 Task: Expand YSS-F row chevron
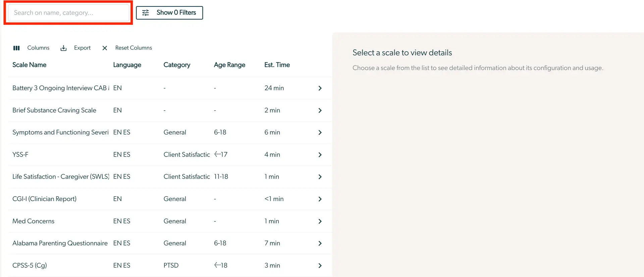(320, 155)
